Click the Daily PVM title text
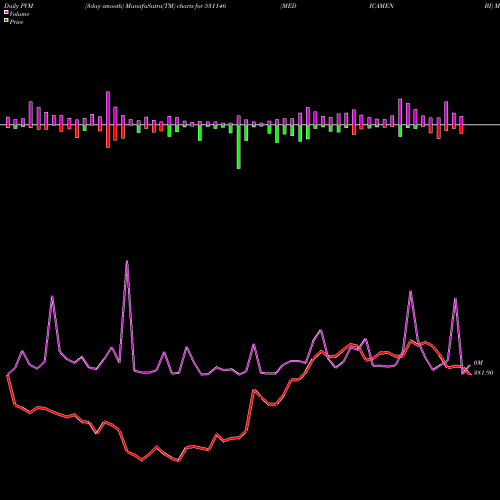This screenshot has width=500, height=500. (x=19, y=6)
